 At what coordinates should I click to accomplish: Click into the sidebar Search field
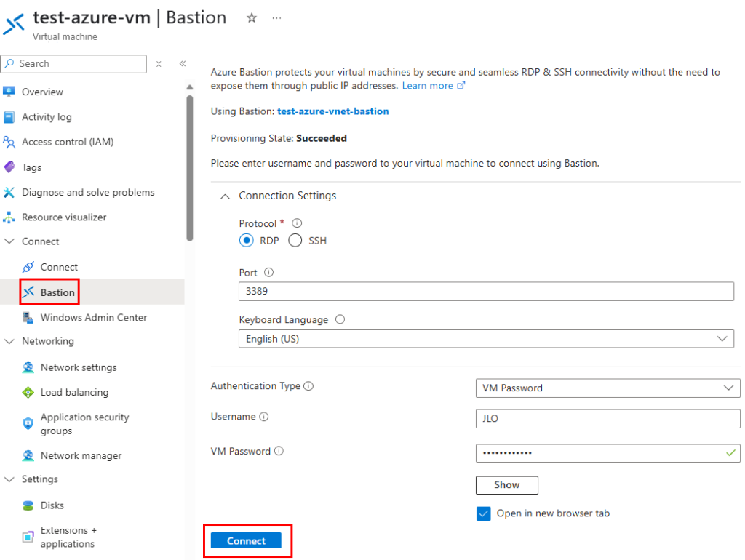(73, 64)
